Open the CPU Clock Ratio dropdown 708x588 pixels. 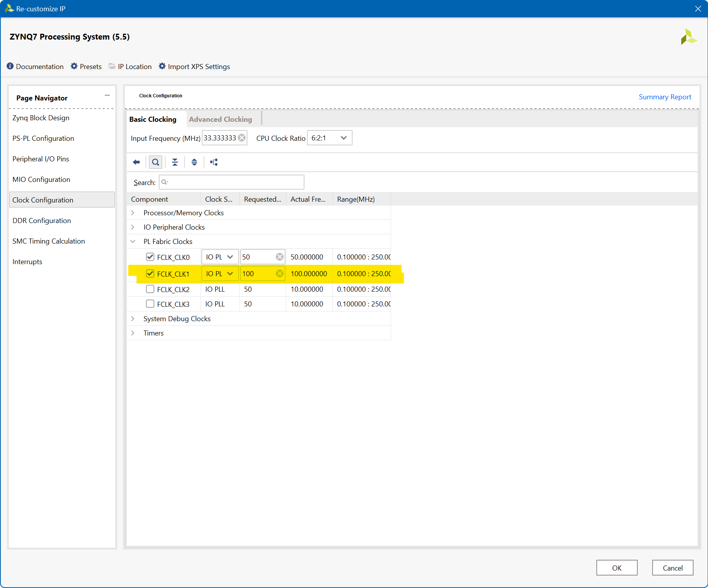[x=330, y=138]
